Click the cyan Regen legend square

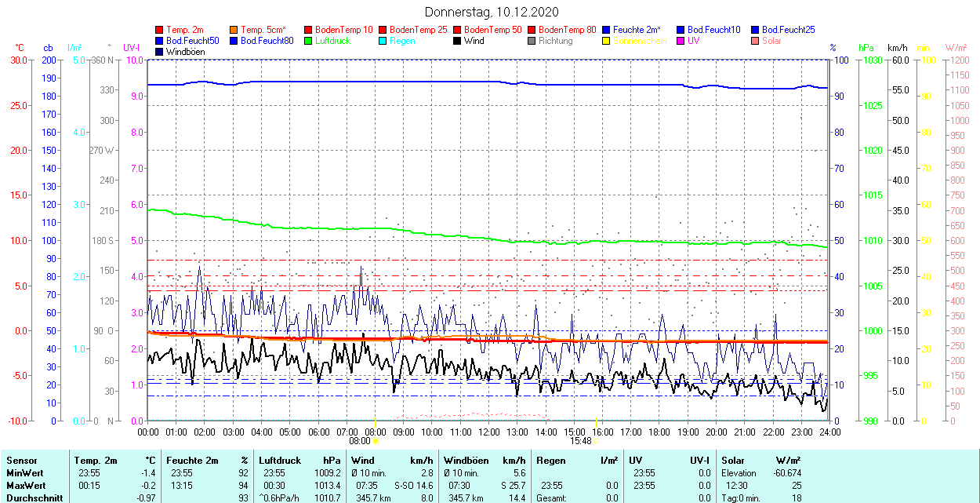(x=383, y=41)
